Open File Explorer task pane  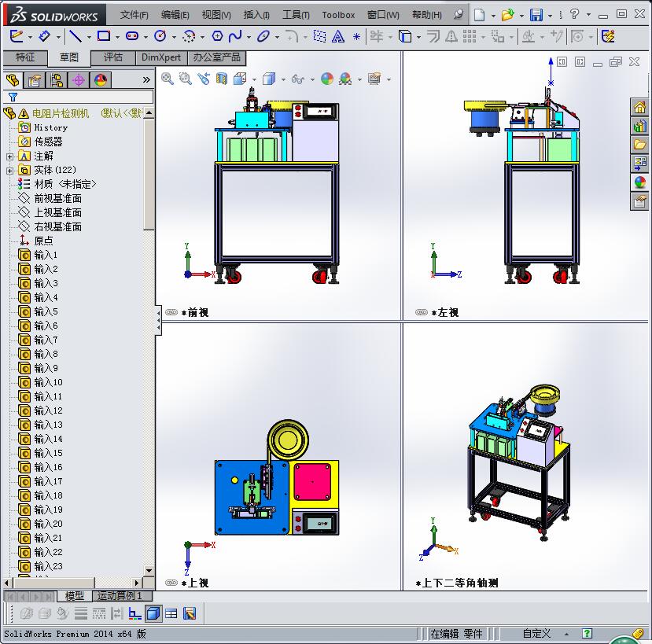[639, 144]
